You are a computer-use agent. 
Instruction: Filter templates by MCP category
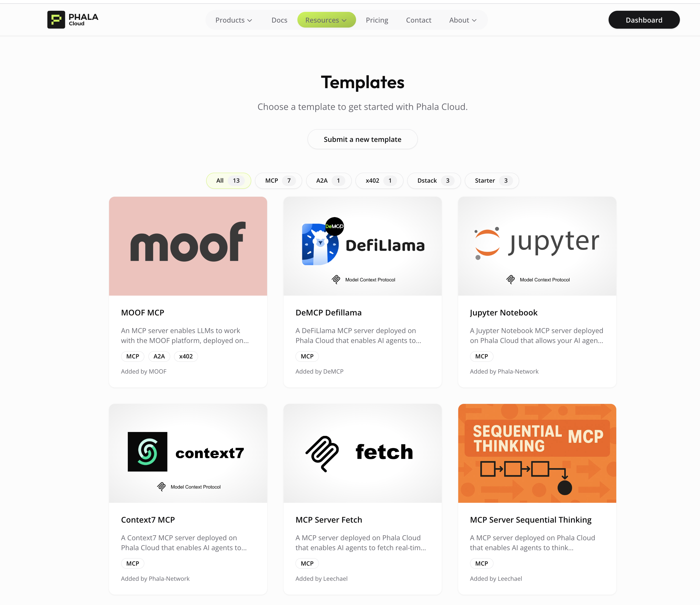pyautogui.click(x=278, y=180)
